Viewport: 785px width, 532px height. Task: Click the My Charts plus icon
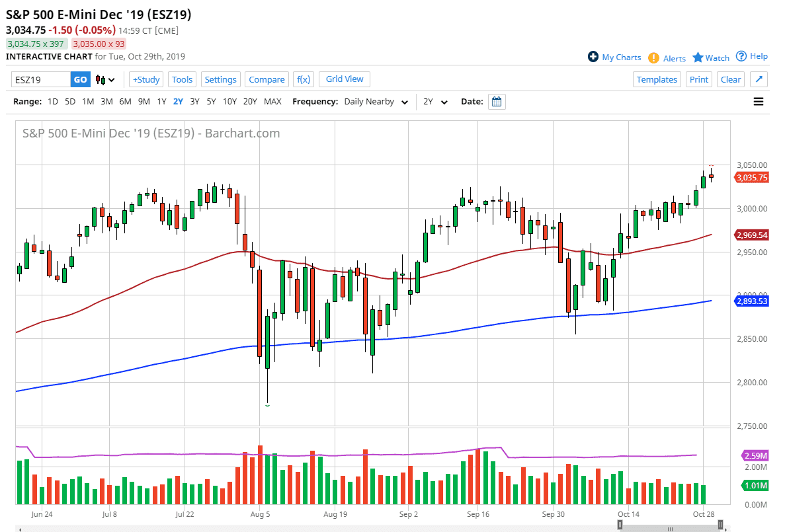click(594, 57)
